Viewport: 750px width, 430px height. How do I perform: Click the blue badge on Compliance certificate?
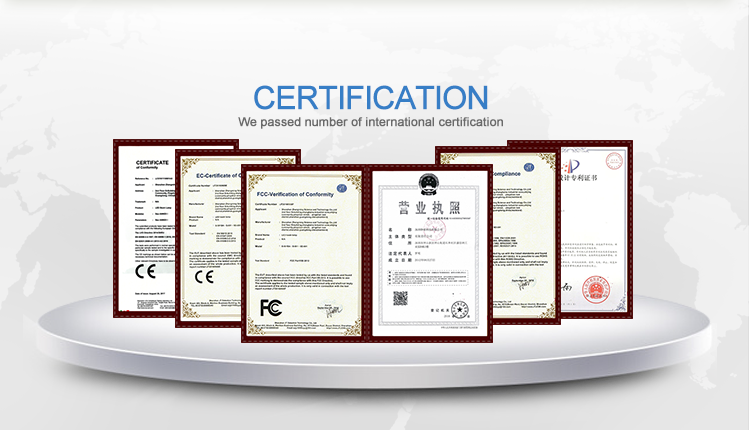point(529,167)
